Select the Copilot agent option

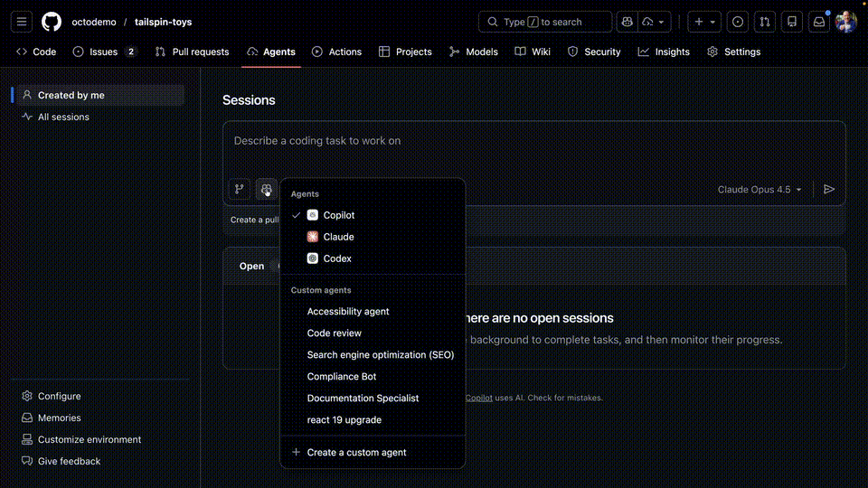pos(338,215)
